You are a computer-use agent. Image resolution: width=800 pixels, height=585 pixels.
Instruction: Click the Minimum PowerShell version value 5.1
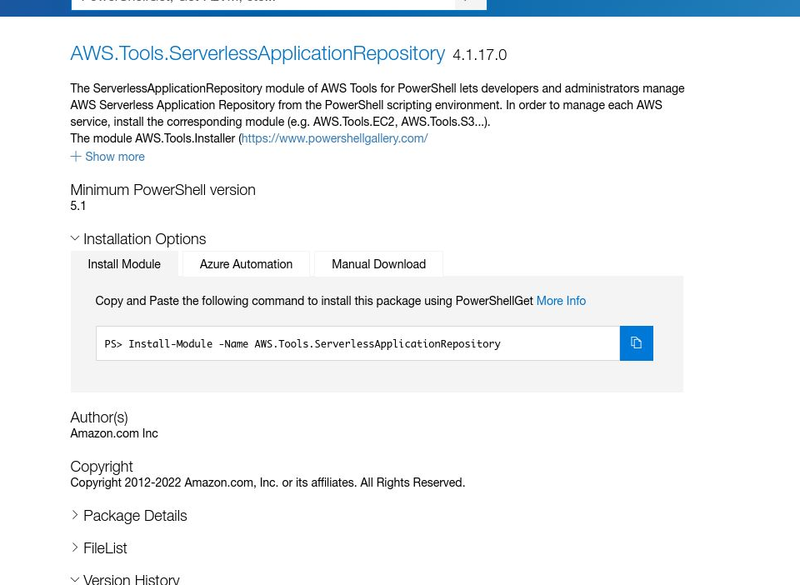click(x=78, y=206)
